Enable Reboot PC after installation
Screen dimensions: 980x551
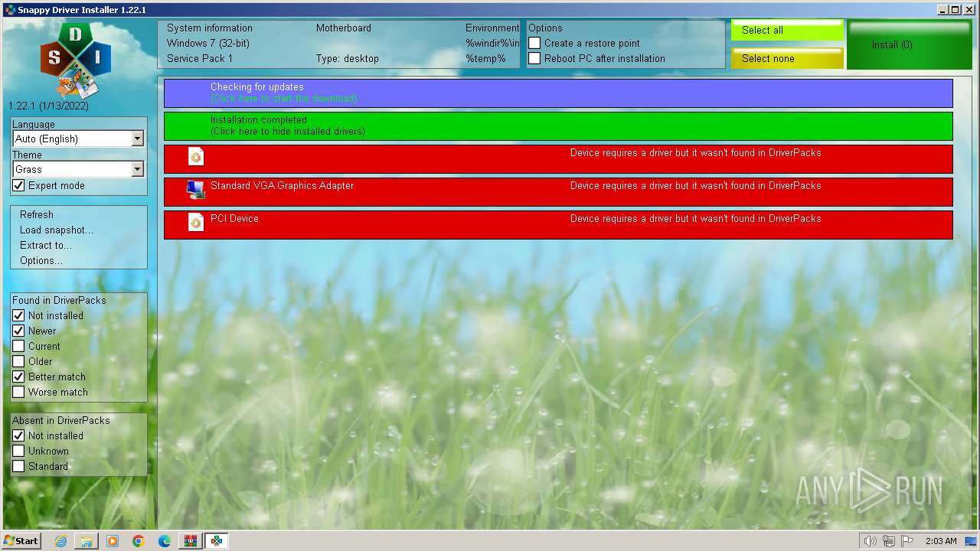[x=534, y=59]
